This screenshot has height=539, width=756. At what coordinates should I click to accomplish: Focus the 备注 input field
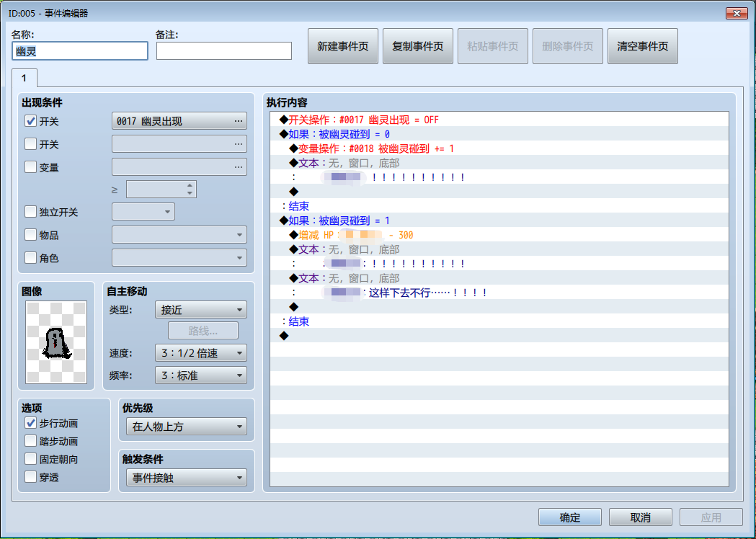coord(224,50)
